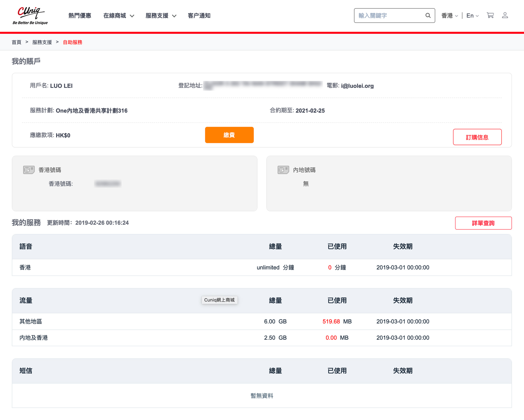Expand the 在線商城 dropdown menu
This screenshot has width=524, height=420.
pos(119,16)
